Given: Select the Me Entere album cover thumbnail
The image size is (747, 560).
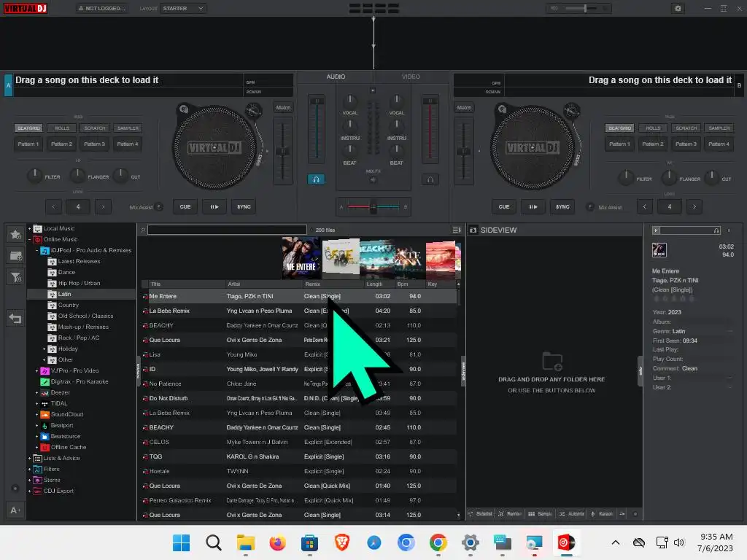Looking at the screenshot, I should point(301,257).
